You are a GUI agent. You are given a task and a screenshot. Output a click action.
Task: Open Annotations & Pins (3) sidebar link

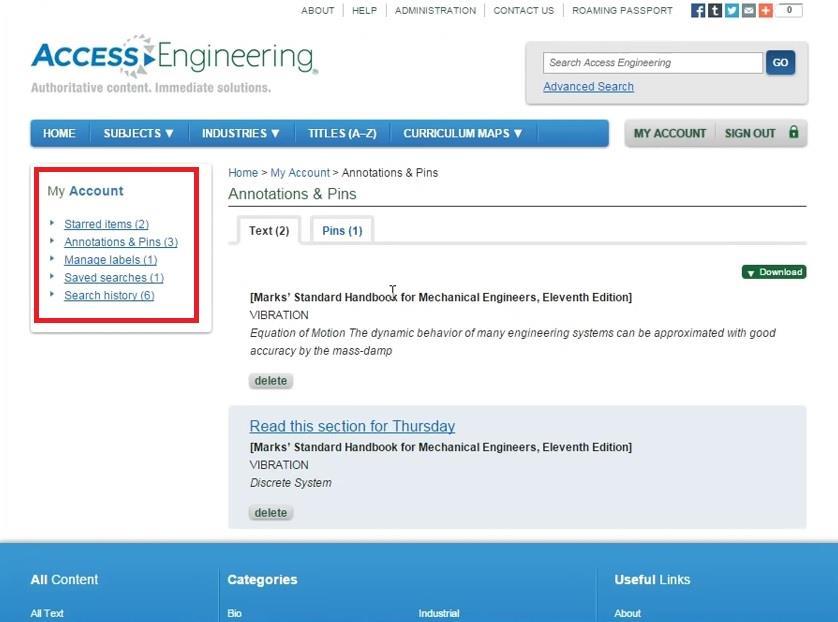coord(121,242)
